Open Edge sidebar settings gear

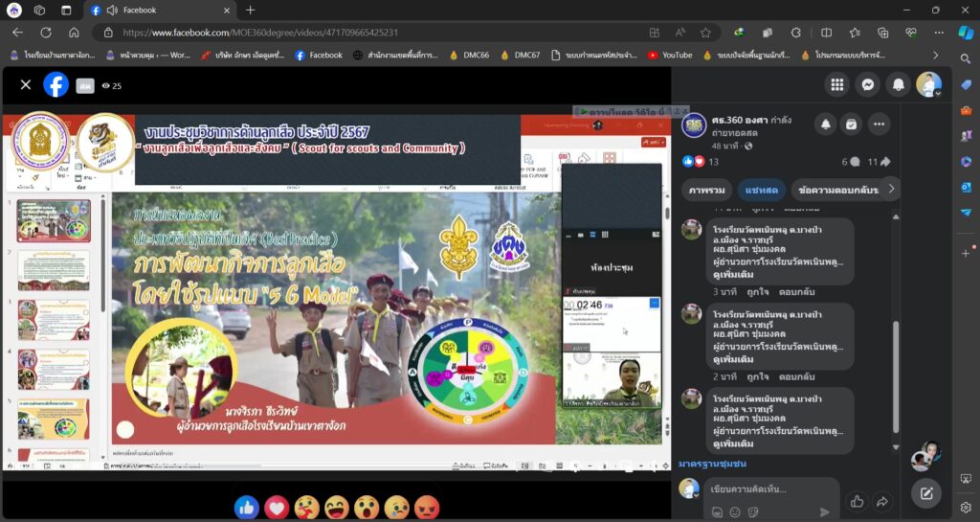966,507
